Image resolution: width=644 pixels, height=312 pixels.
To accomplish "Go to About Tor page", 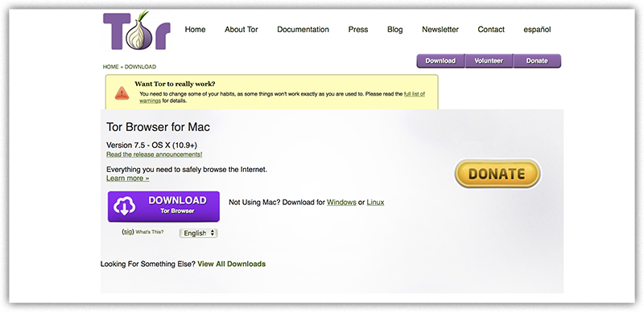I will [x=241, y=30].
